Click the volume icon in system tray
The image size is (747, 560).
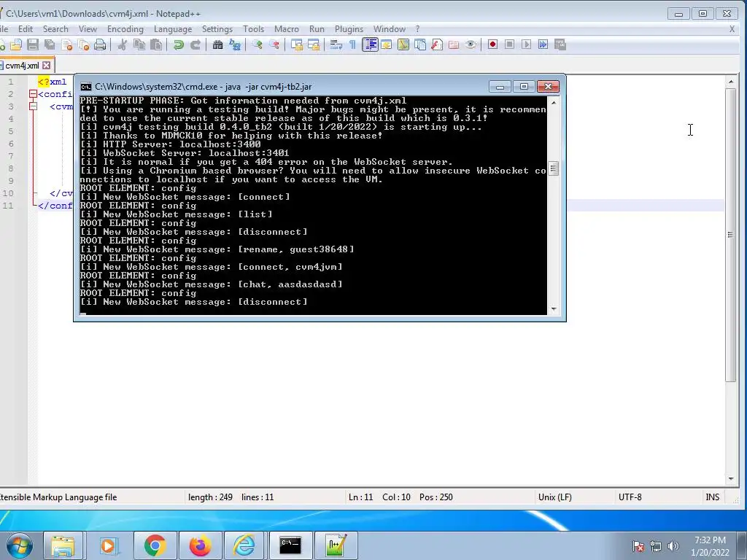coord(673,546)
